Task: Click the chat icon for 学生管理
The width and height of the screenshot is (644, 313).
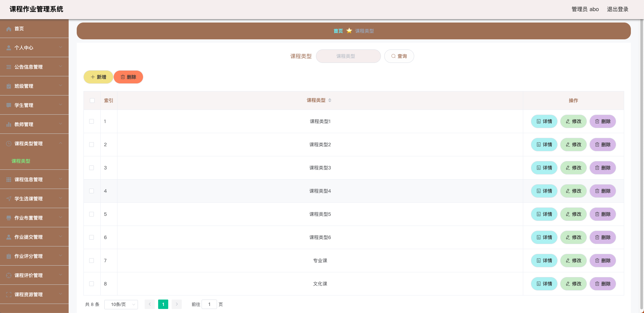Action: [9, 105]
